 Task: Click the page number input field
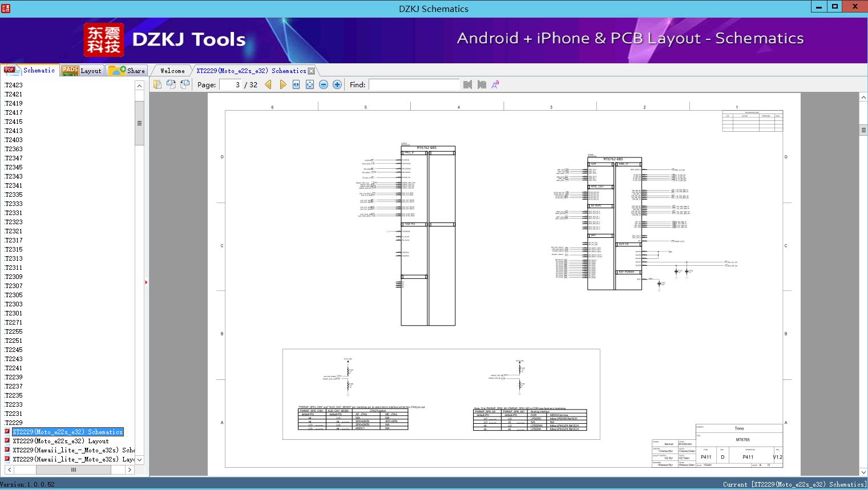pyautogui.click(x=231, y=84)
